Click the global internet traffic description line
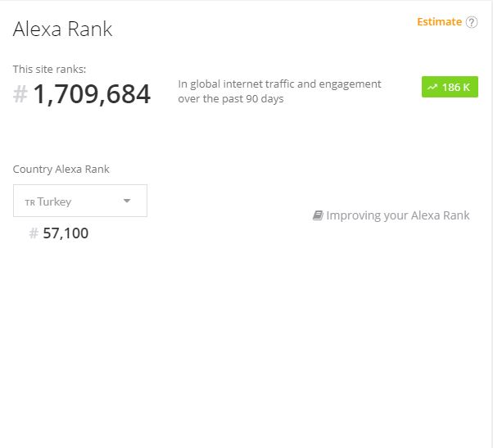The height and width of the screenshot is (448, 493). tap(279, 84)
